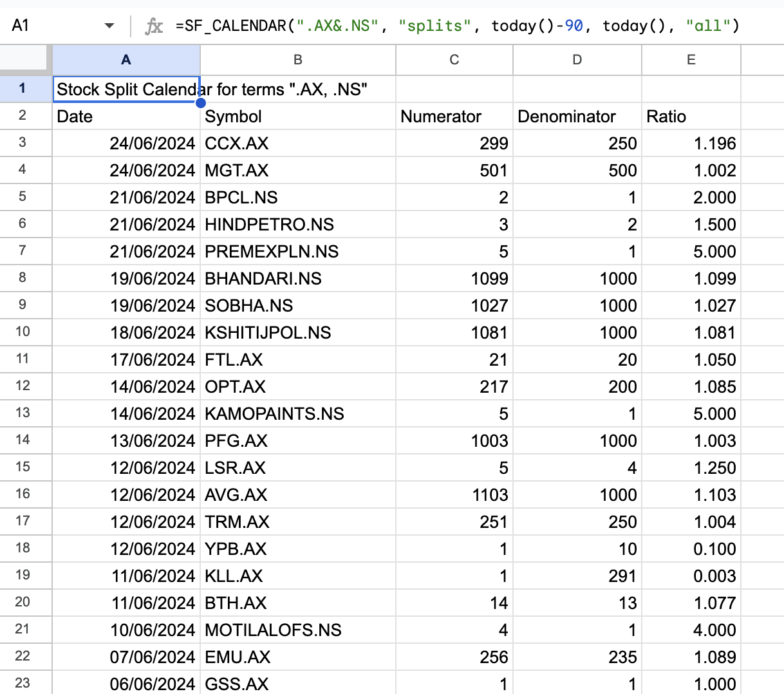Select column C header
This screenshot has width=784, height=694.
tap(454, 60)
